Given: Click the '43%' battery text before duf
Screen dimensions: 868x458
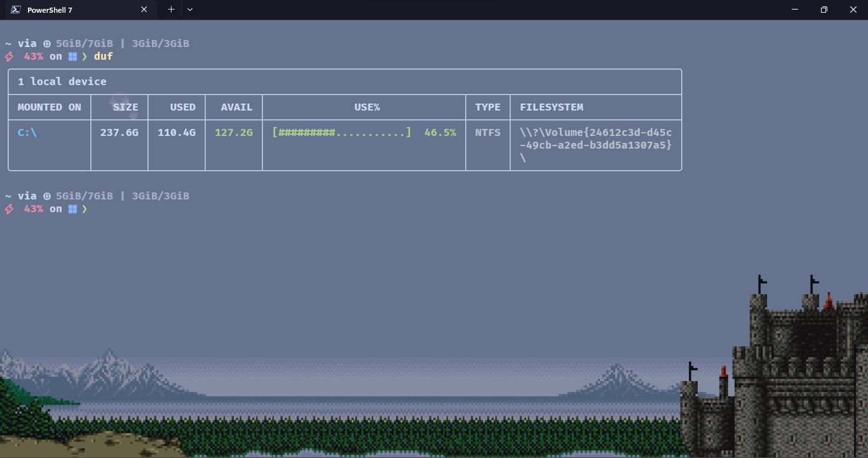Looking at the screenshot, I should (x=33, y=56).
